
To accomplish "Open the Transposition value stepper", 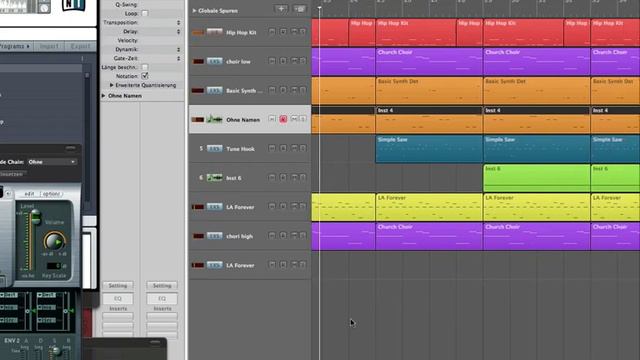I will (178, 22).
